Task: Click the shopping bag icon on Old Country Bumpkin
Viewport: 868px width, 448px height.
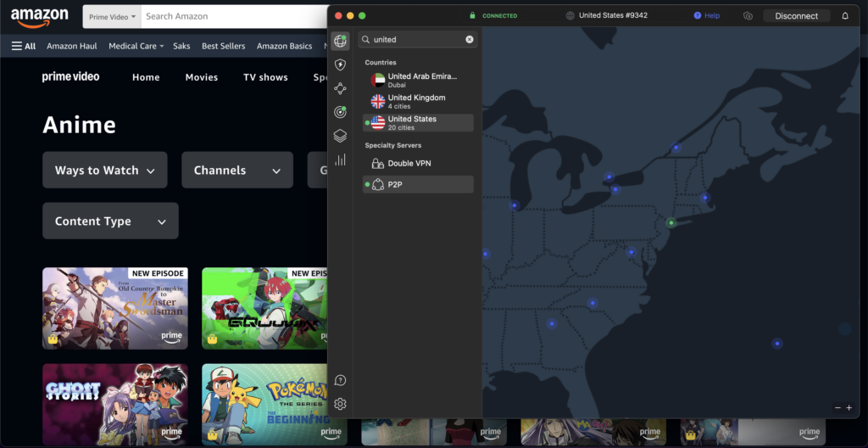Action: (53, 339)
